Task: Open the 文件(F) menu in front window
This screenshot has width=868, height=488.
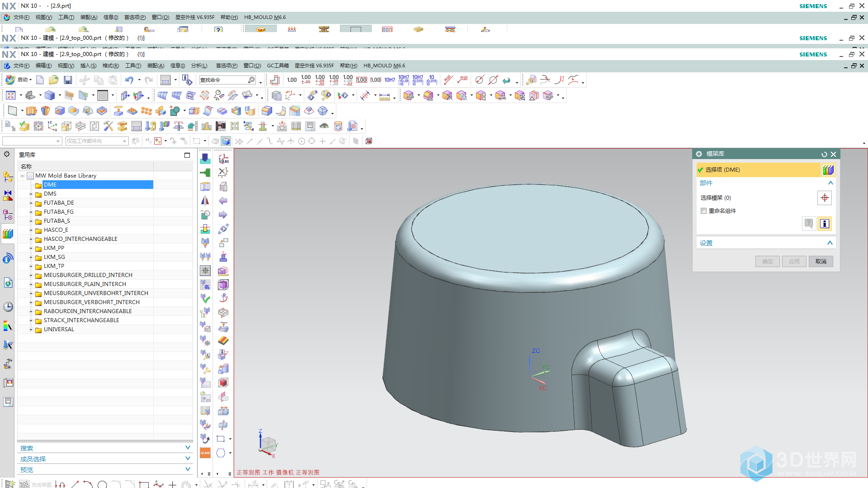Action: coord(21,66)
